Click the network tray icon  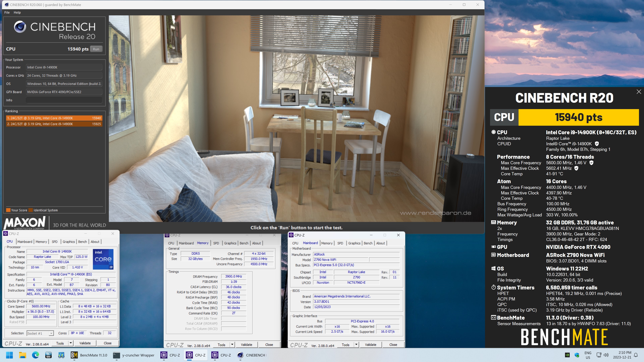point(599,355)
